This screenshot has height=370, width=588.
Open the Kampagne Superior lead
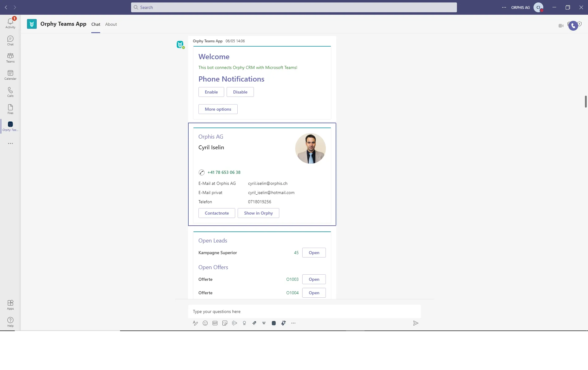click(314, 253)
